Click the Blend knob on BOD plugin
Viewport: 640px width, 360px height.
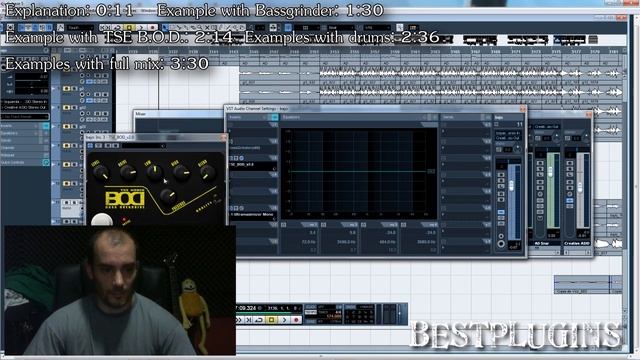(x=207, y=173)
